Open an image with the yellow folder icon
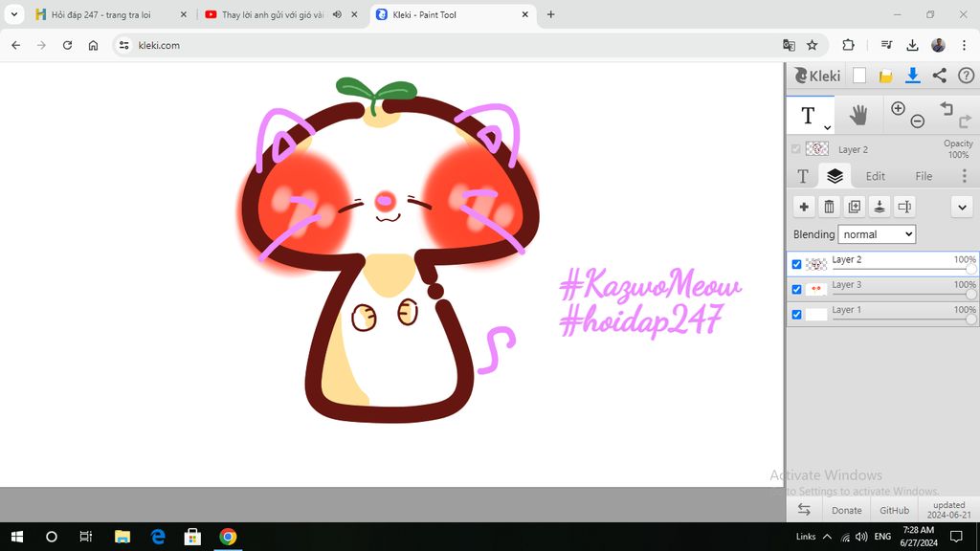The height and width of the screenshot is (551, 980). [x=885, y=77]
